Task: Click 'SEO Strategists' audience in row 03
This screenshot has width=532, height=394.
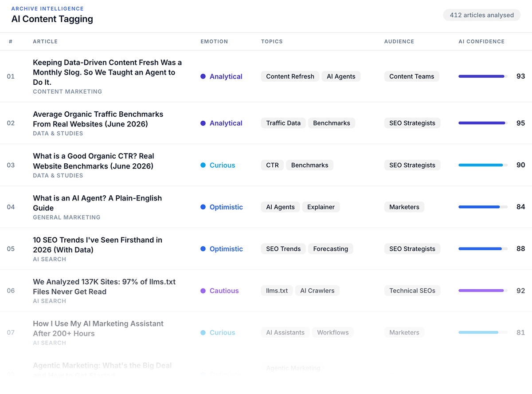Action: tap(412, 165)
